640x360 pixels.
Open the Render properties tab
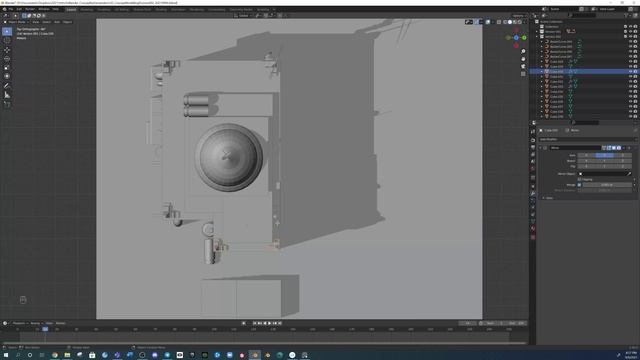pos(533,140)
